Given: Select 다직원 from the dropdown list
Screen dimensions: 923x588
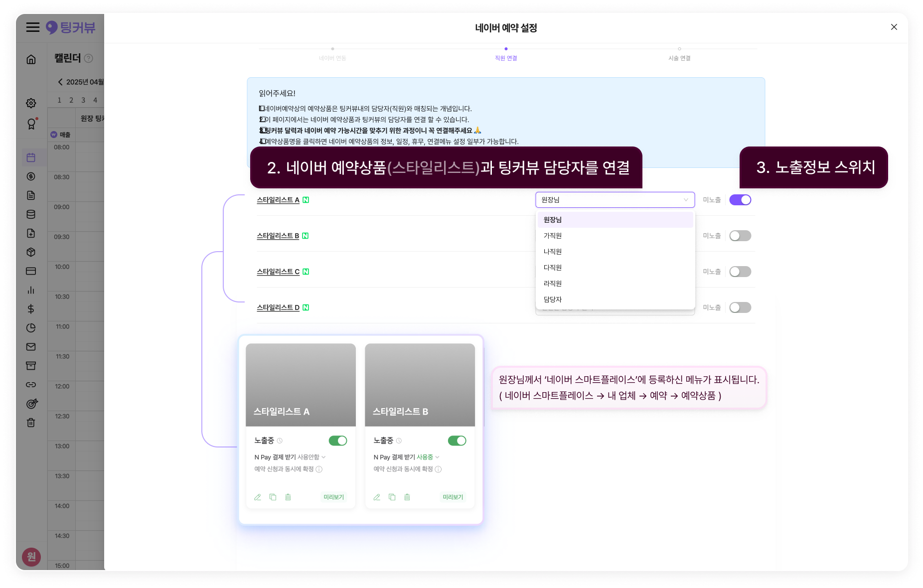Looking at the screenshot, I should coord(615,268).
